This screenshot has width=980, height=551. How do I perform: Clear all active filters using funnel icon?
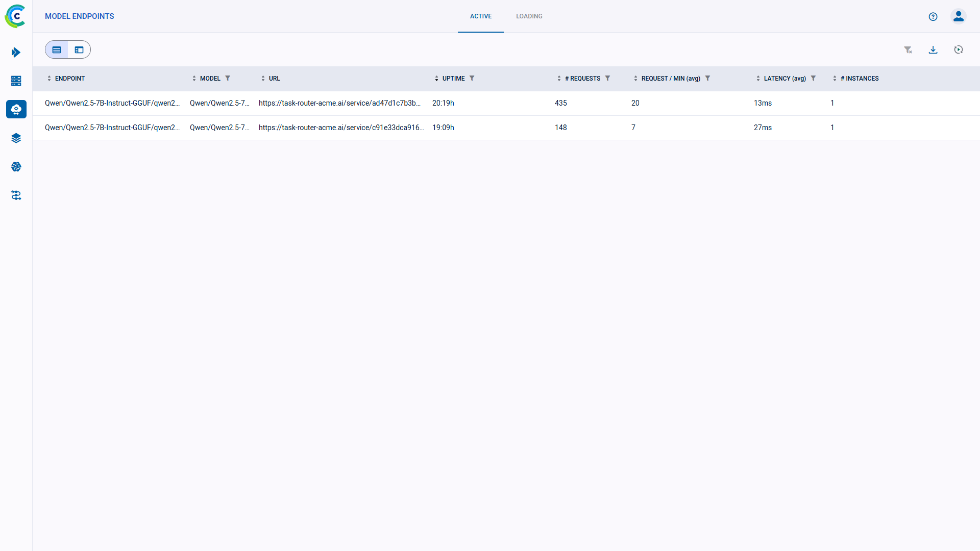tap(909, 49)
